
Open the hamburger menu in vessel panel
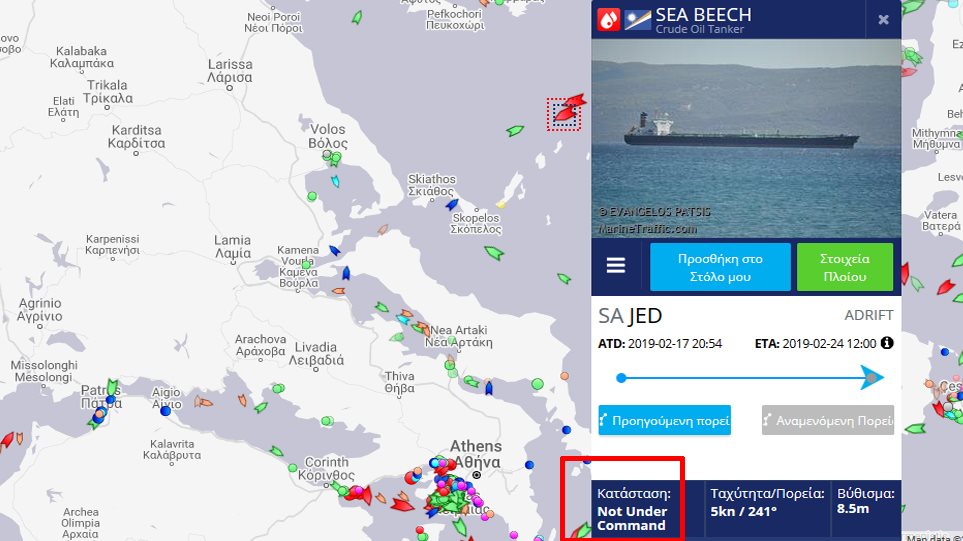(615, 266)
